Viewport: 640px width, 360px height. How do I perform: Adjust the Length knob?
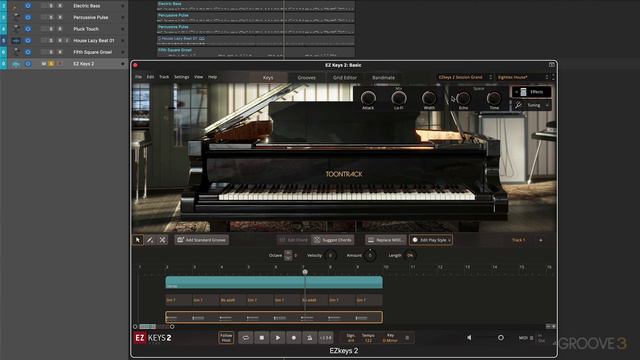click(410, 256)
